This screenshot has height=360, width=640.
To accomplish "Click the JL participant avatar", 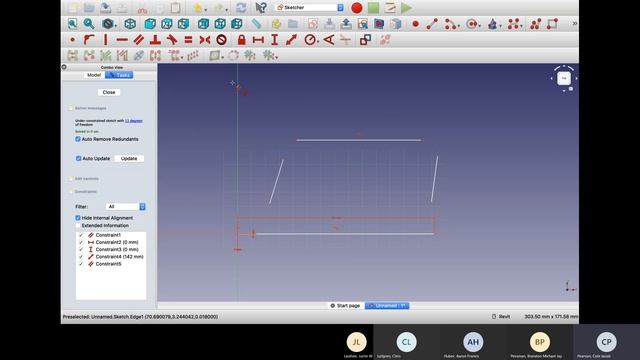I will (x=356, y=342).
